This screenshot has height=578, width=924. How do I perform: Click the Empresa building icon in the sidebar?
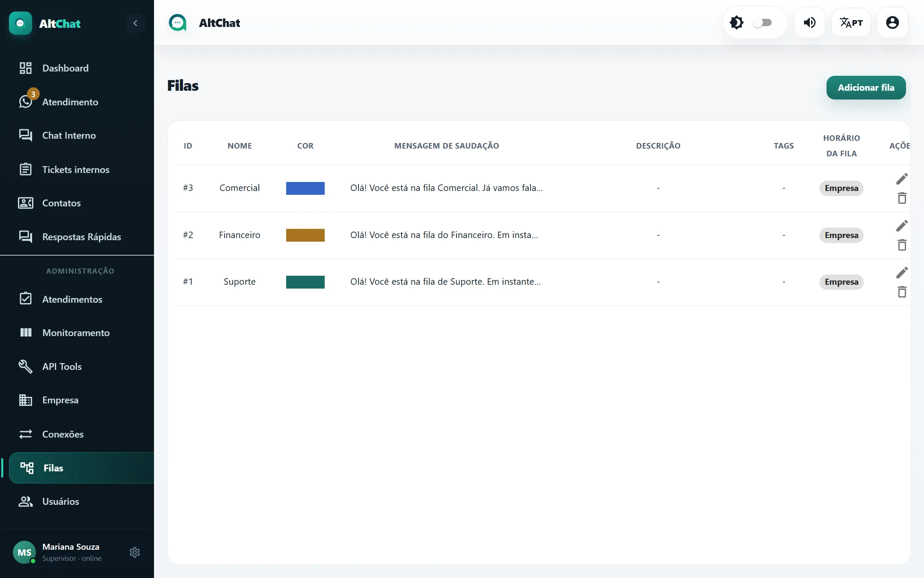[x=26, y=400]
